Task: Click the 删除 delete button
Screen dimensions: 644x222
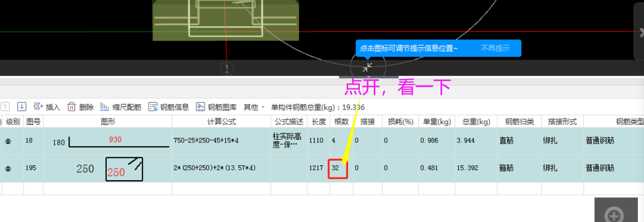Action: coord(81,107)
